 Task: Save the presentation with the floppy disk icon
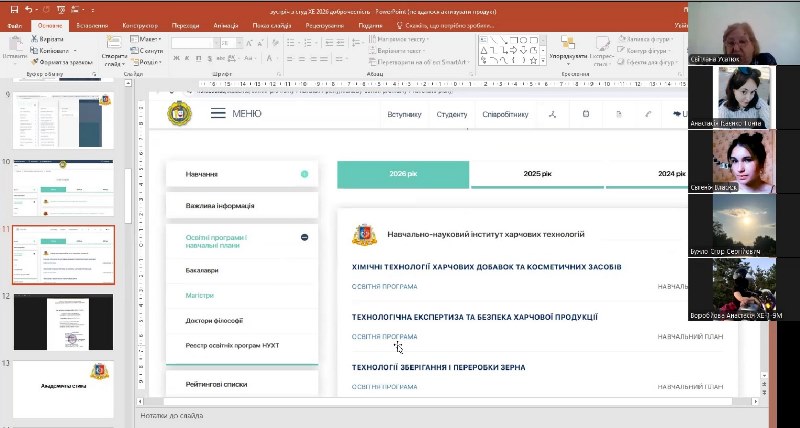[14, 10]
